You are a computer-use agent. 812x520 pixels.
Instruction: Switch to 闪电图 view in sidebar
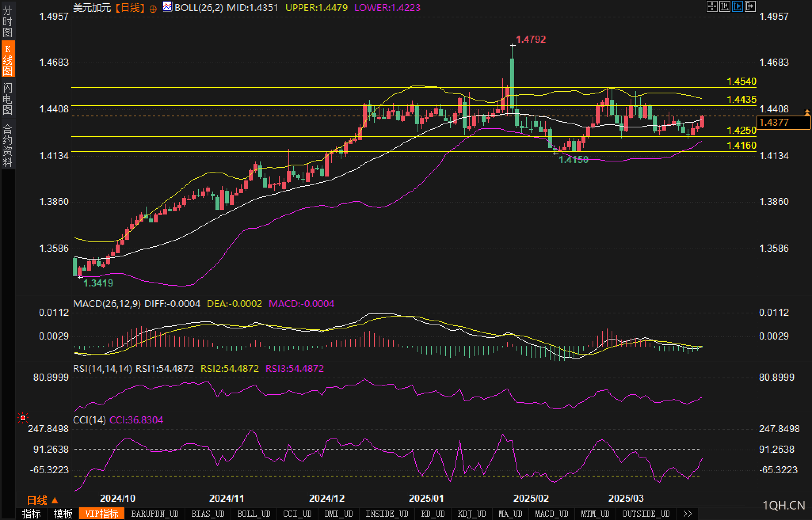tap(8, 99)
